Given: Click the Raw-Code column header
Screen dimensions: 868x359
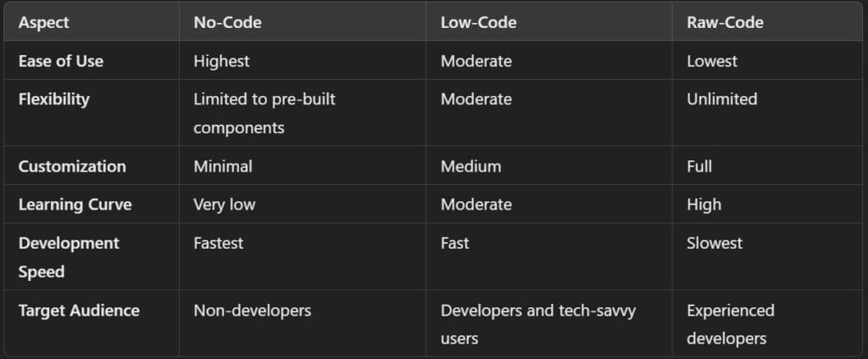Looking at the screenshot, I should click(725, 23).
